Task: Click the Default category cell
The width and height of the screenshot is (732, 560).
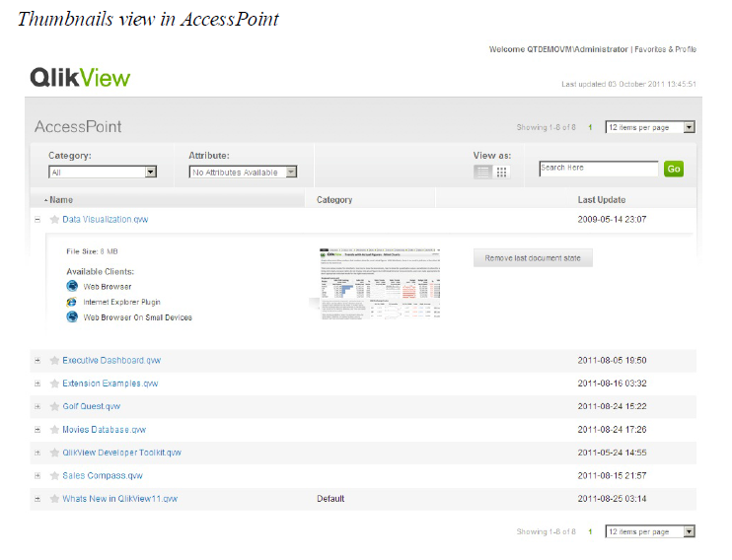Action: click(330, 499)
